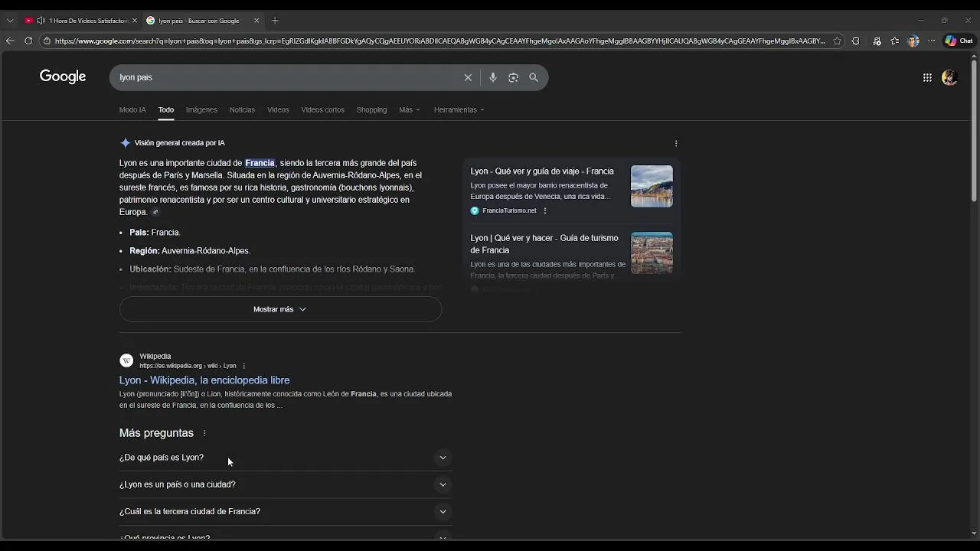Switch to Videos cortos tab
980x551 pixels.
click(x=322, y=110)
